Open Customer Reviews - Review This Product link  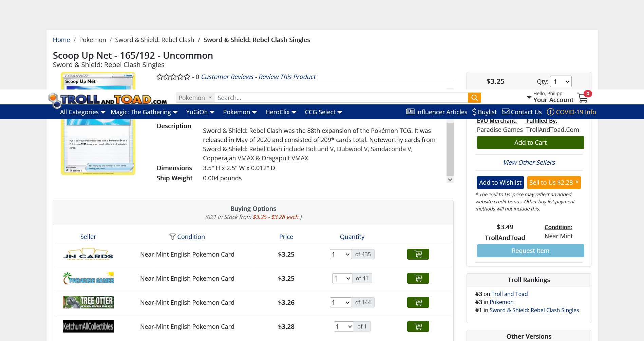(258, 77)
